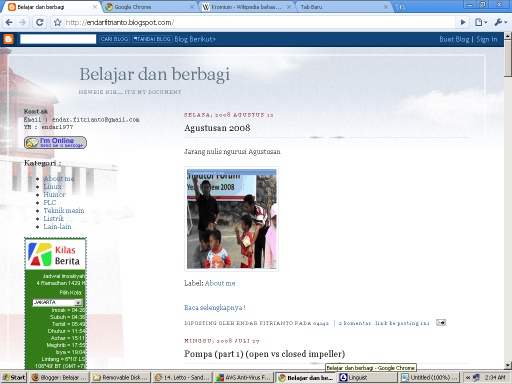Close the Tab Baru tab
This screenshot has width=512, height=384.
(386, 7)
